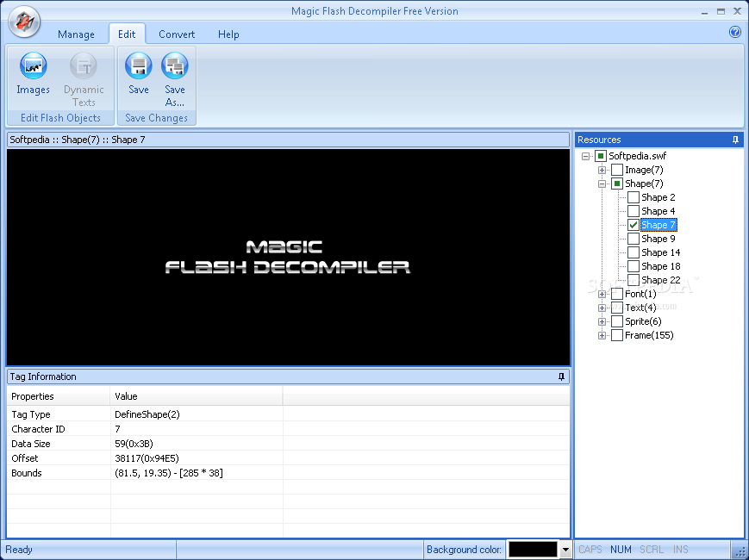This screenshot has width=749, height=560.
Task: Select Shape 14 in the tree
Action: [x=660, y=252]
